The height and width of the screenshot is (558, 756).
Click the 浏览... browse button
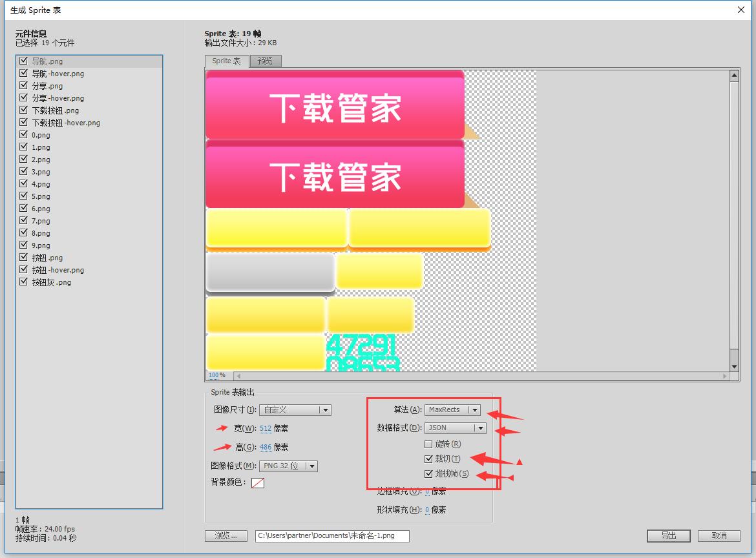tap(226, 536)
